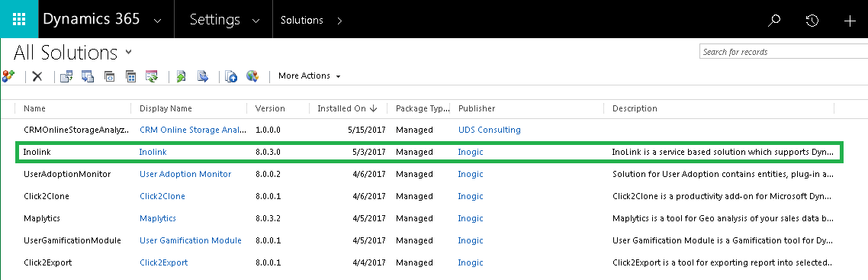
Task: Click the toolbar icon with code brackets window
Action: coord(110,76)
